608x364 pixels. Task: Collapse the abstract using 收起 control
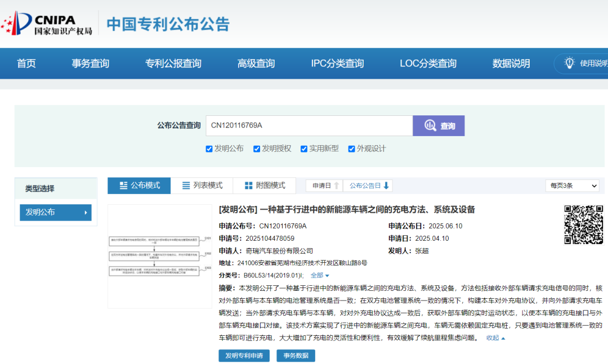point(493,337)
